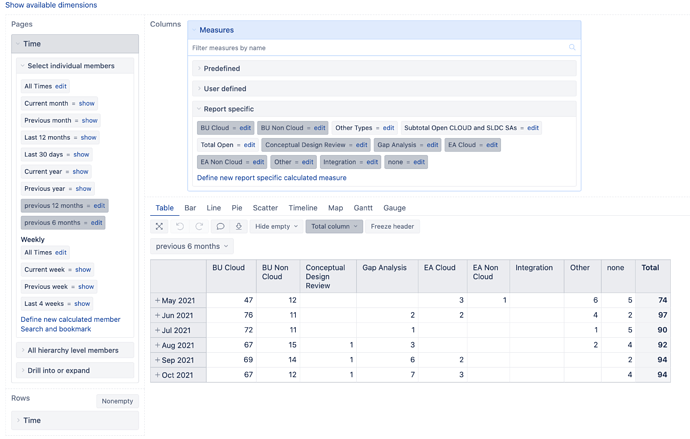Image resolution: width=690 pixels, height=439 pixels.
Task: Expand the May 2021 row plus icon
Action: coord(157,300)
